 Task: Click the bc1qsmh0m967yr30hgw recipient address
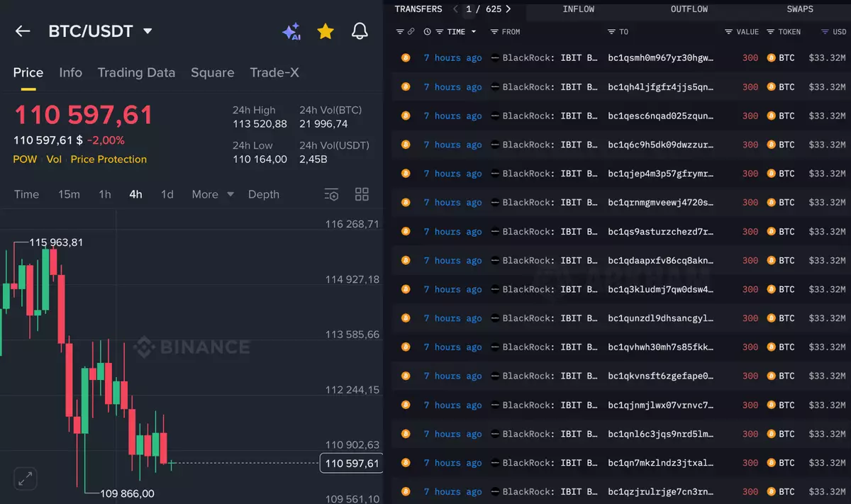click(660, 58)
